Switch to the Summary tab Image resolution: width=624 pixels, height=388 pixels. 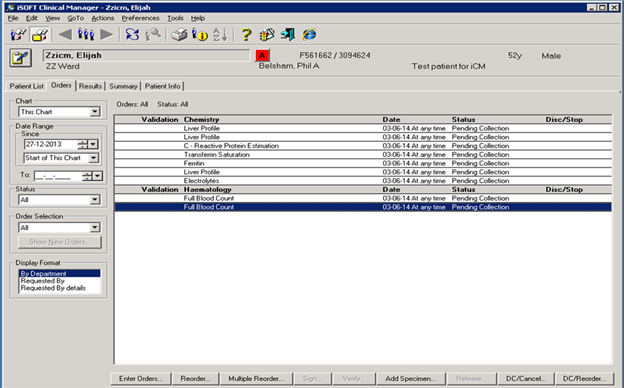[x=123, y=86]
